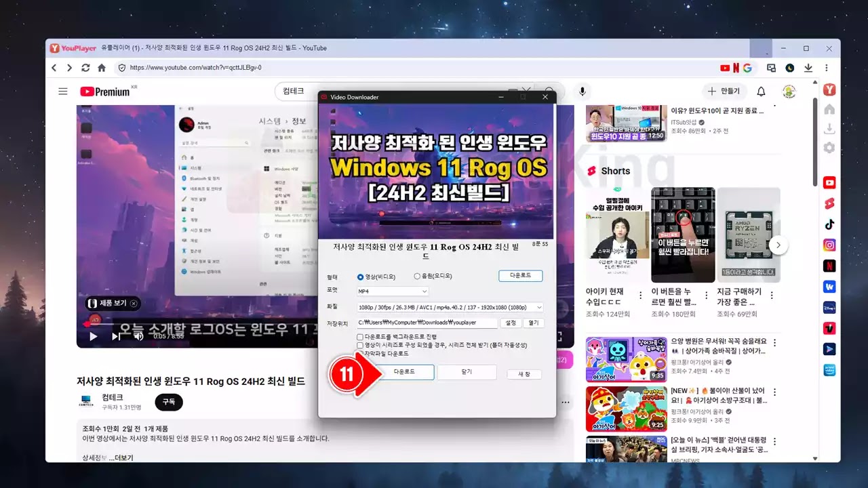Open YouTube notifications bell
868x488 pixels.
pyautogui.click(x=761, y=91)
